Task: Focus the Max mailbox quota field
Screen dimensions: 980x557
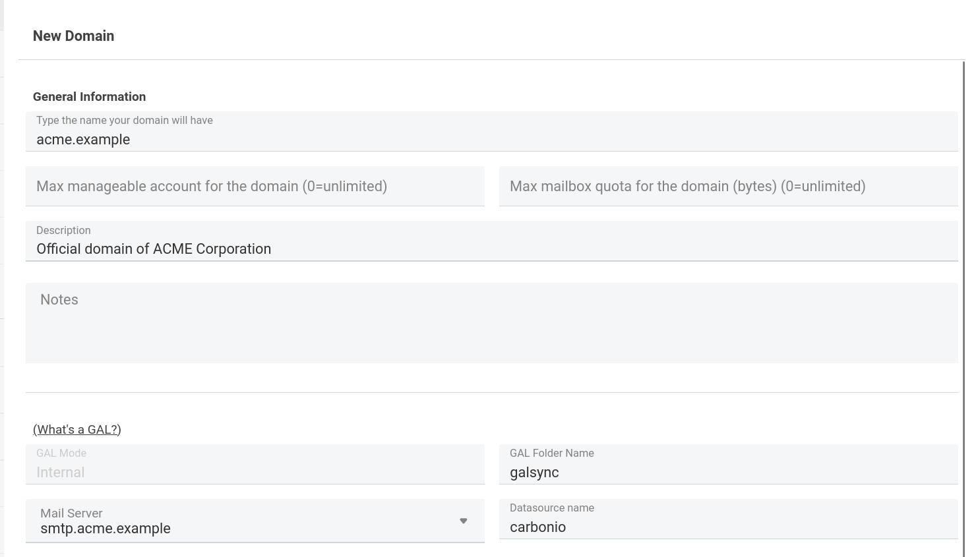Action: point(728,186)
